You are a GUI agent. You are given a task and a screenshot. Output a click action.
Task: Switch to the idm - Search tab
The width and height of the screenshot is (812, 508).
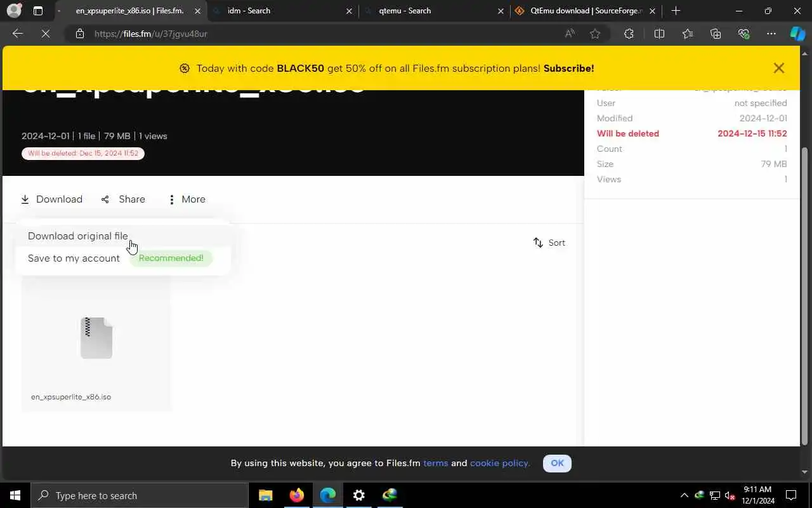point(283,11)
